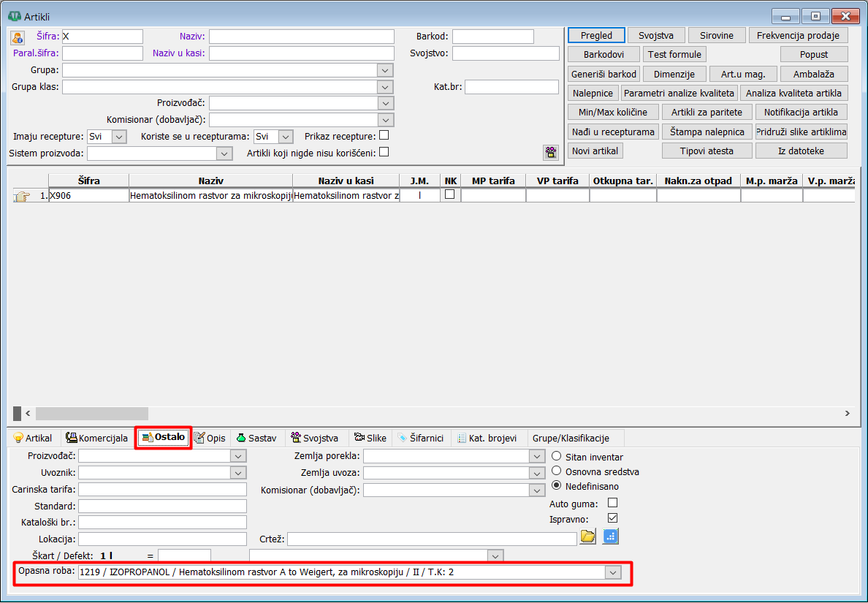This screenshot has width=868, height=603.
Task: Click the Iz datoteke button
Action: [801, 151]
